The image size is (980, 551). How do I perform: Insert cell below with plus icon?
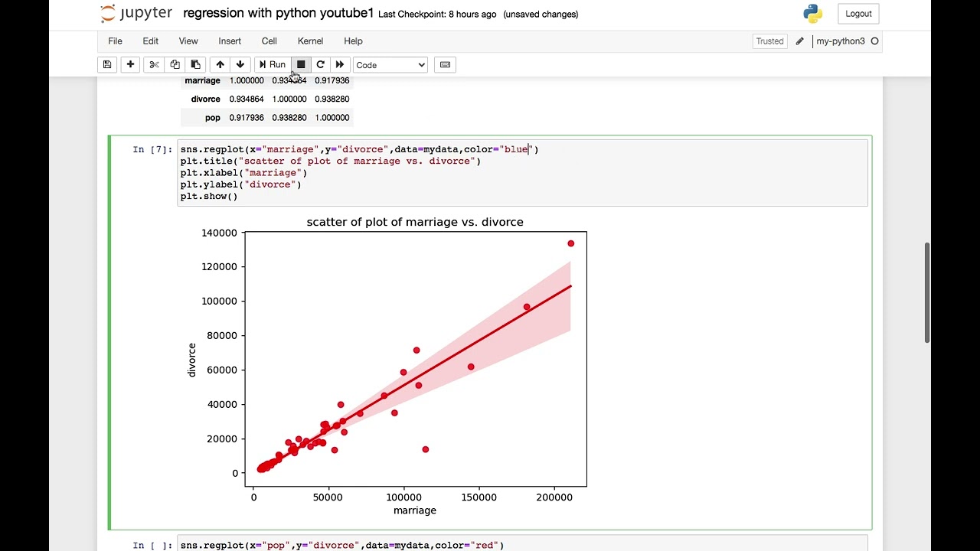pos(130,65)
